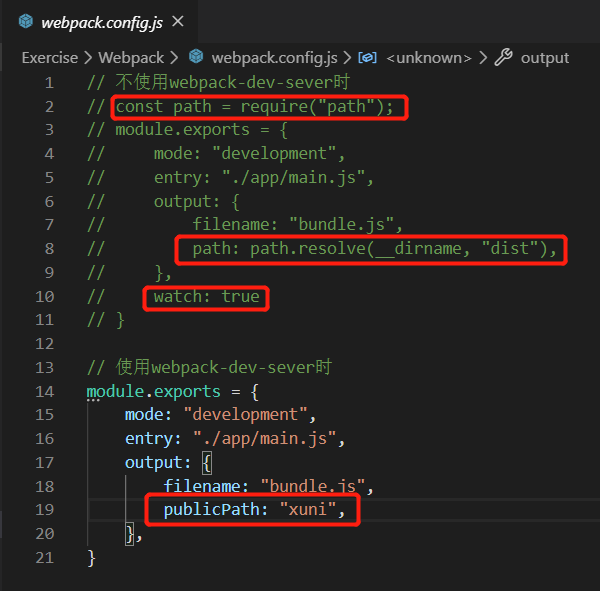This screenshot has height=591, width=600.
Task: Select the webpack.config.js editor tab
Action: click(100, 22)
